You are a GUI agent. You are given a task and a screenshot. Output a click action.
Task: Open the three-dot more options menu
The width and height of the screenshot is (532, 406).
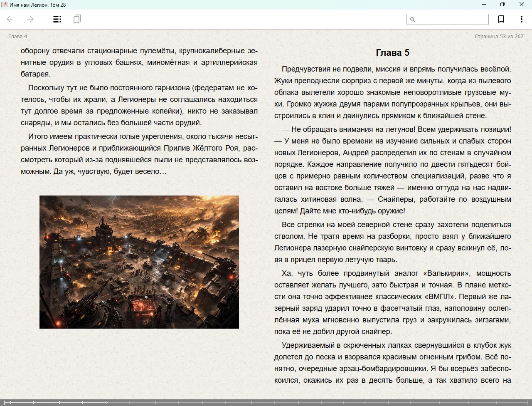click(521, 19)
